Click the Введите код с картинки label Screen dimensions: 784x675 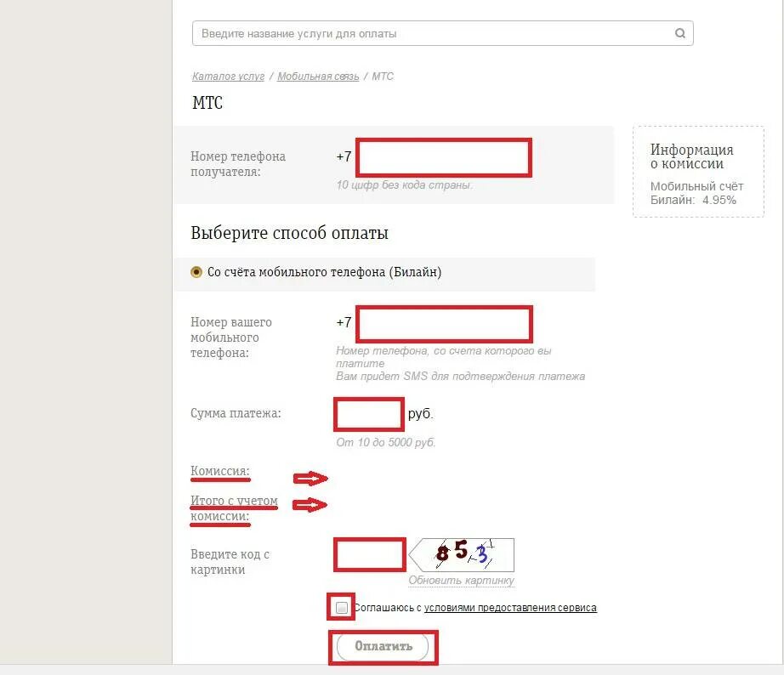[x=230, y=562]
